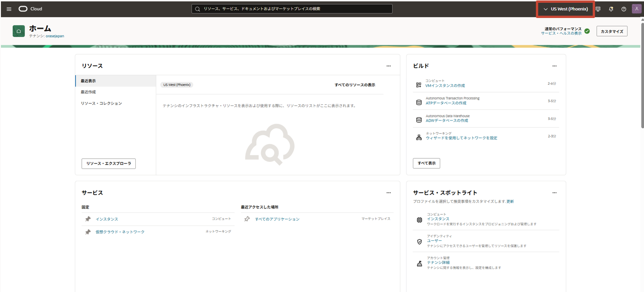Click the 2-3分 duration text
644x292 pixels.
tap(552, 136)
